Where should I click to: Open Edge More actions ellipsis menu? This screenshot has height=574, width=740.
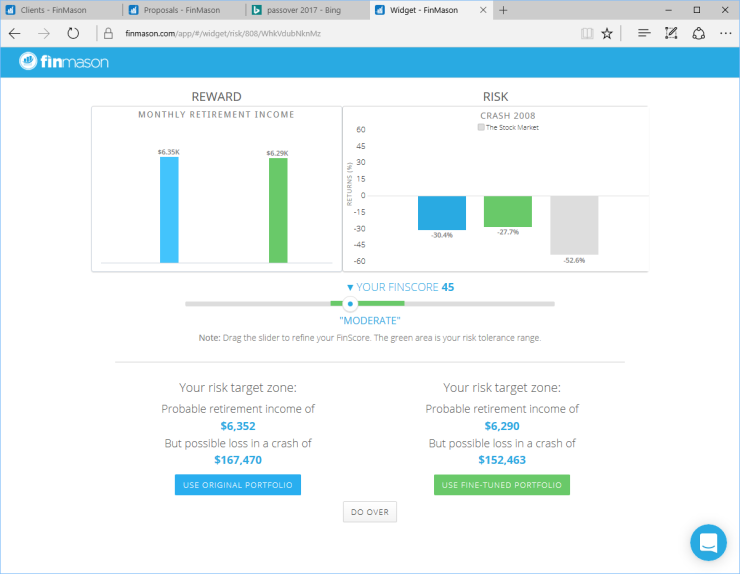point(725,33)
